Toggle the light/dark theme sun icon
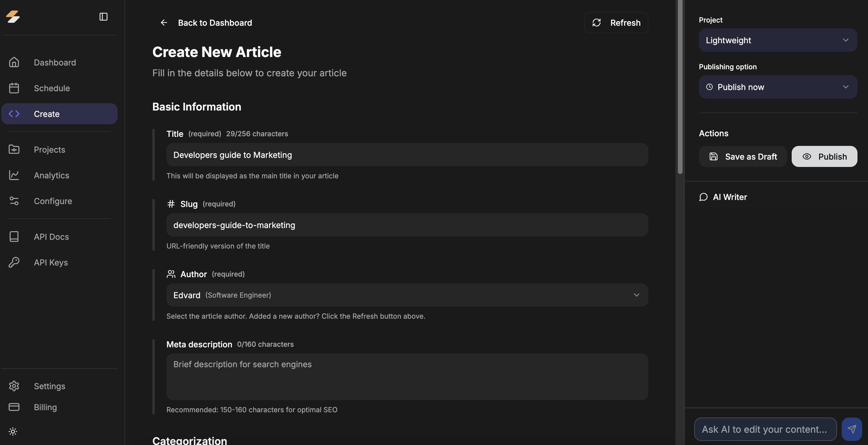Image resolution: width=868 pixels, height=445 pixels. [13, 431]
